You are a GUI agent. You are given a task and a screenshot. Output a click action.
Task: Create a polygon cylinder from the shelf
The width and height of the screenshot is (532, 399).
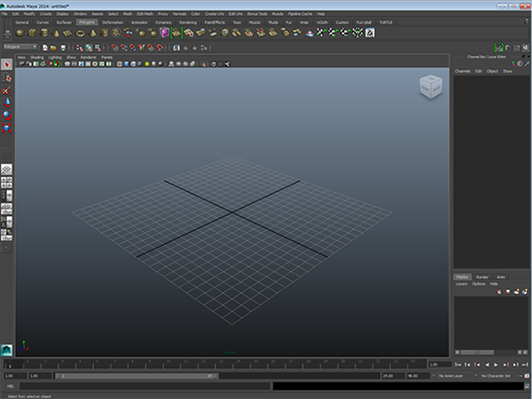click(44, 33)
